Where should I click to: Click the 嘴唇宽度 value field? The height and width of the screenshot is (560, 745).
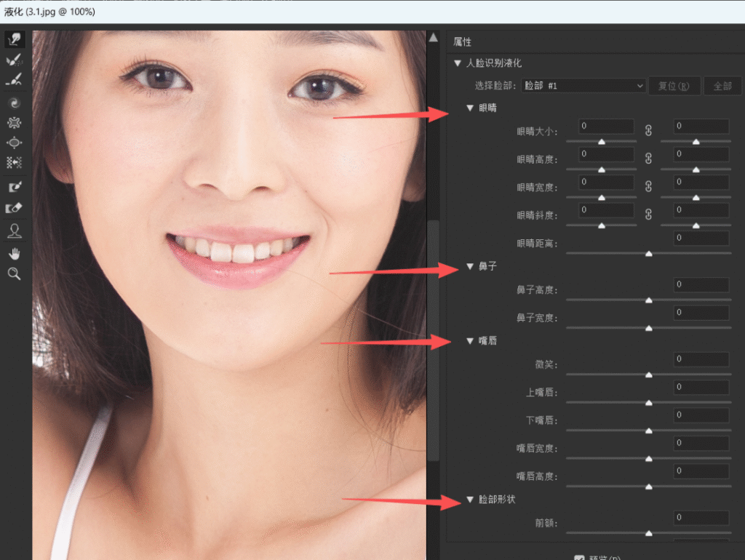pos(701,444)
